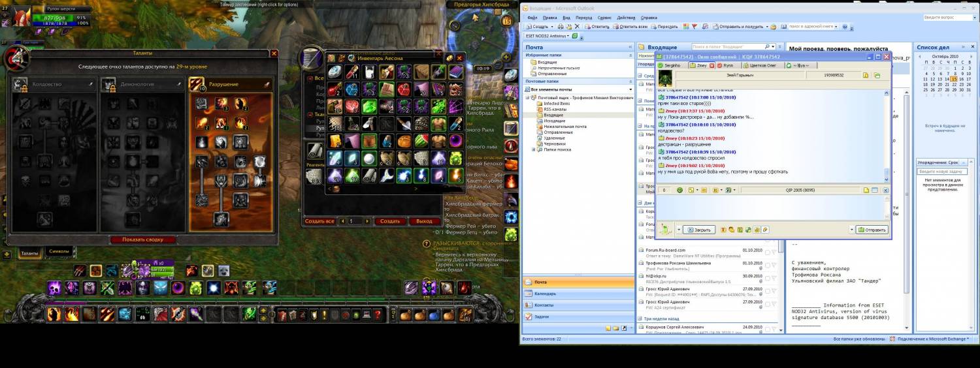This screenshot has width=980, height=368.
Task: Select the Разрушение talent tree header
Action: pyautogui.click(x=230, y=84)
